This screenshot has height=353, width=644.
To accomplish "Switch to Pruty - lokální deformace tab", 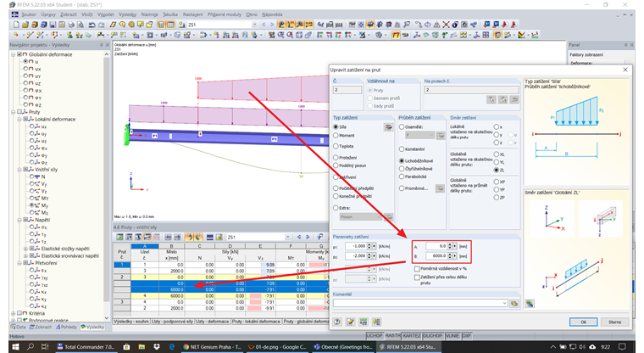I will (256, 322).
